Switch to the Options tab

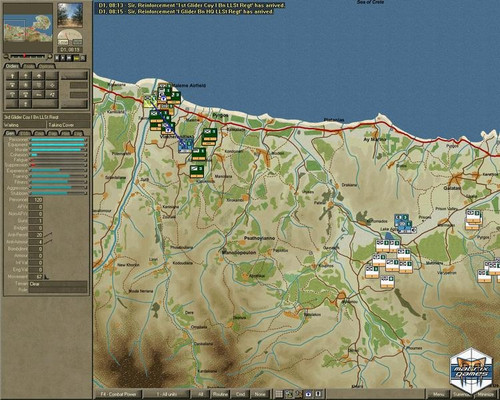click(x=46, y=66)
